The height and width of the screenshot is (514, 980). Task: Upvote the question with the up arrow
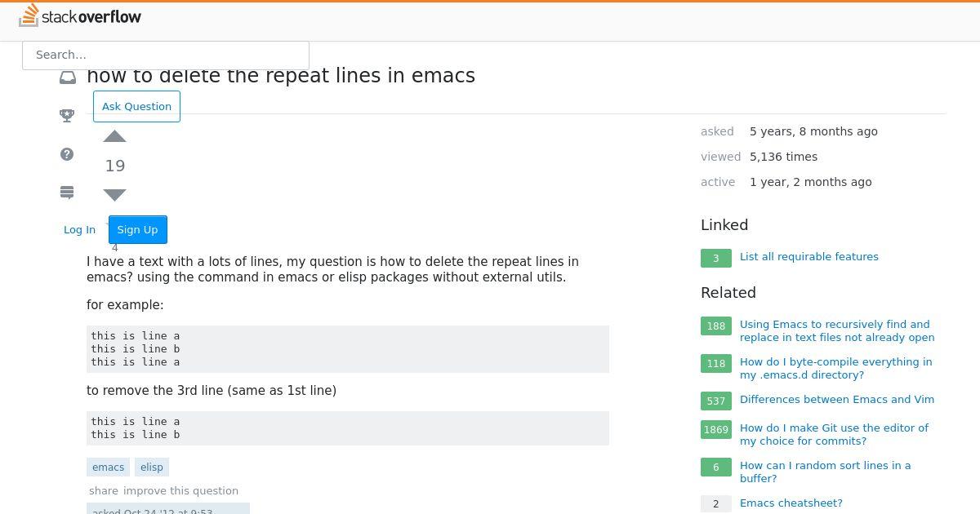(x=115, y=136)
